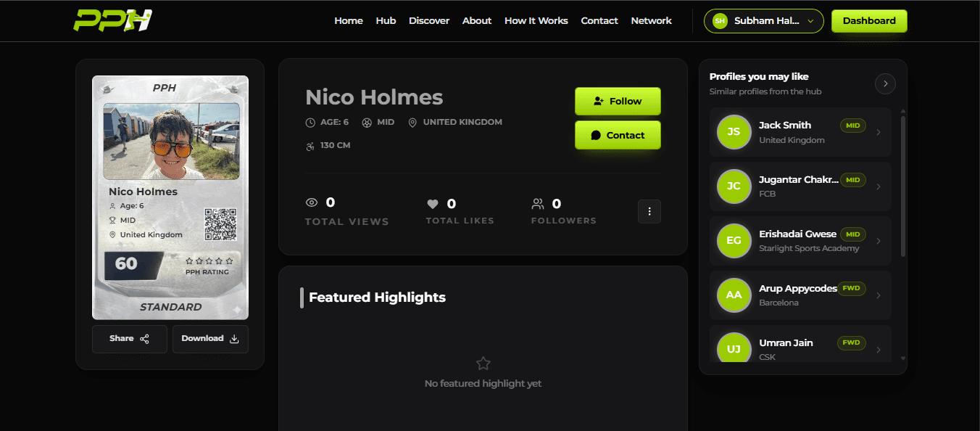The width and height of the screenshot is (980, 431).
Task: Click the location pin icon beside UNITED KINGDOM
Action: click(412, 123)
